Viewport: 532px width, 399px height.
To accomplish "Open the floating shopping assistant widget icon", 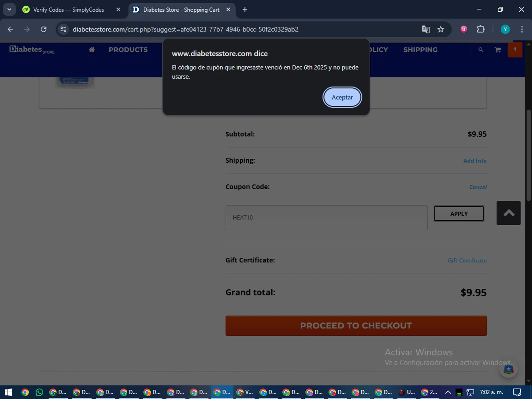I will click(509, 369).
